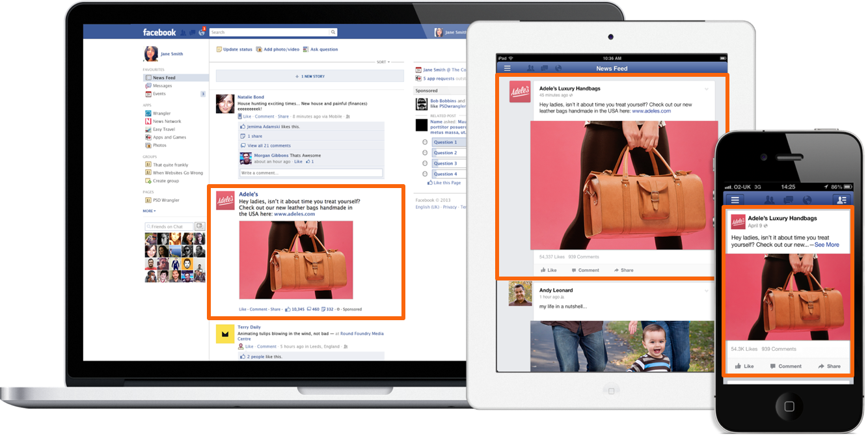Click Share on the iPhone post
The image size is (868, 436).
[x=830, y=366]
